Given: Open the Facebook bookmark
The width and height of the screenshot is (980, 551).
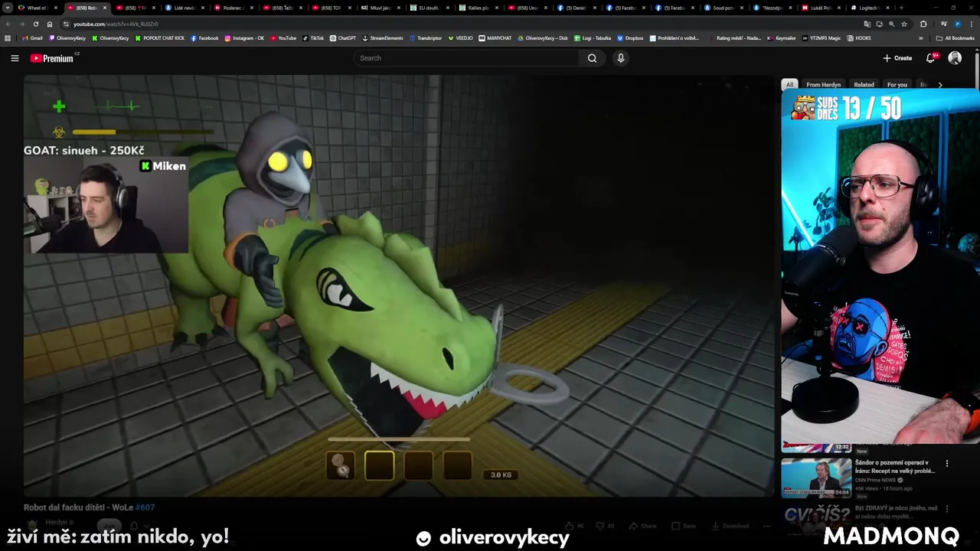Looking at the screenshot, I should [x=204, y=37].
